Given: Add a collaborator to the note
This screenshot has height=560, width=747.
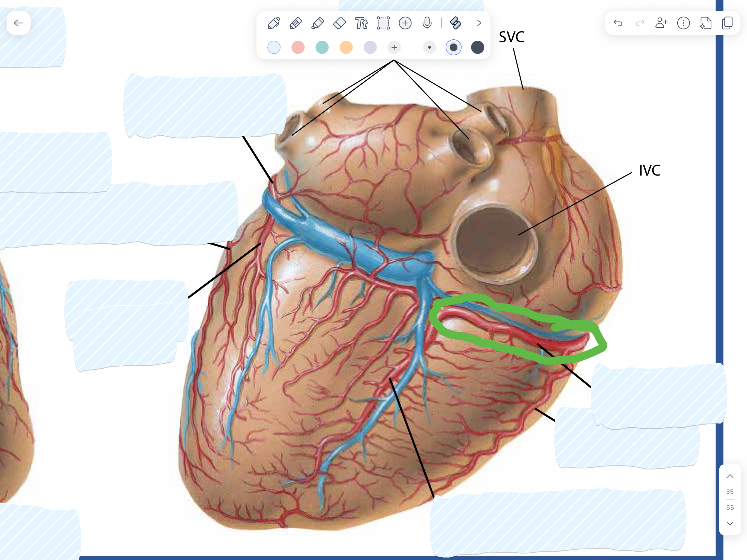Looking at the screenshot, I should point(662,23).
